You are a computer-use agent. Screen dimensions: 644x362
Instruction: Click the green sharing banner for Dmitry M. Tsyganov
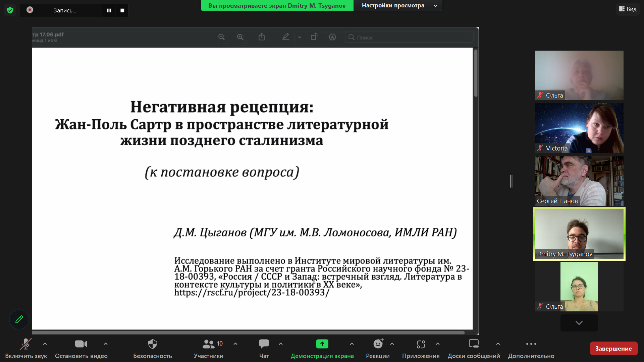tap(277, 5)
